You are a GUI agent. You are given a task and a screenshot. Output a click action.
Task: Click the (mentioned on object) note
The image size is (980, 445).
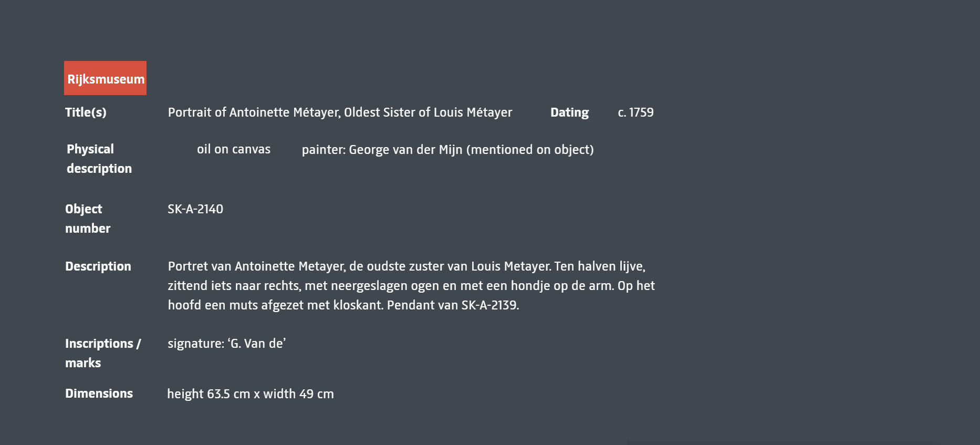530,150
